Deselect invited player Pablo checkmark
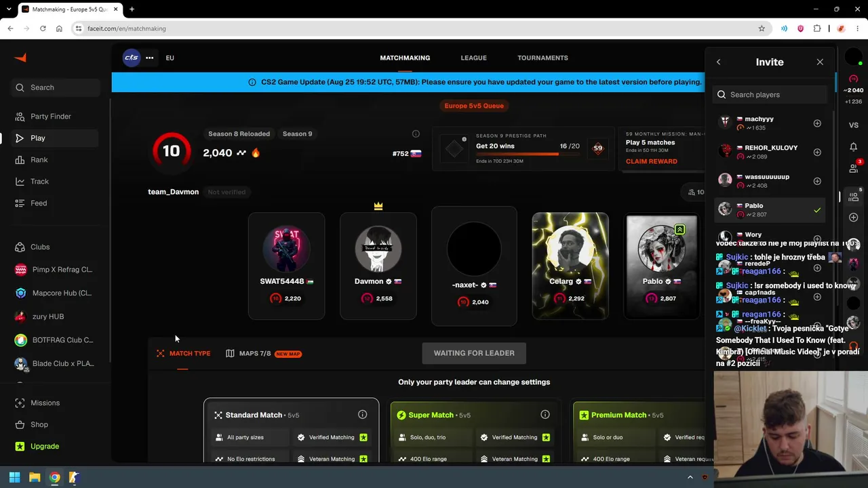The height and width of the screenshot is (488, 868). (817, 210)
